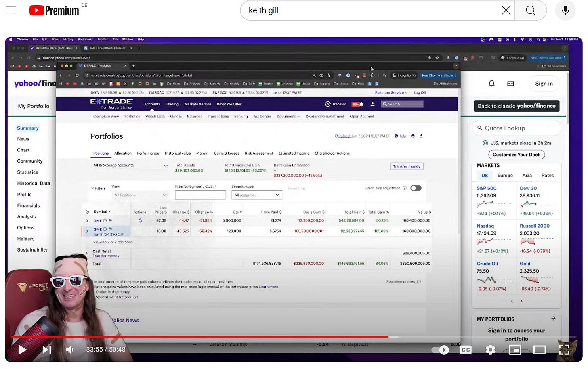Click the Learn more link below the table
The width and height of the screenshot is (588, 369).
point(269,287)
